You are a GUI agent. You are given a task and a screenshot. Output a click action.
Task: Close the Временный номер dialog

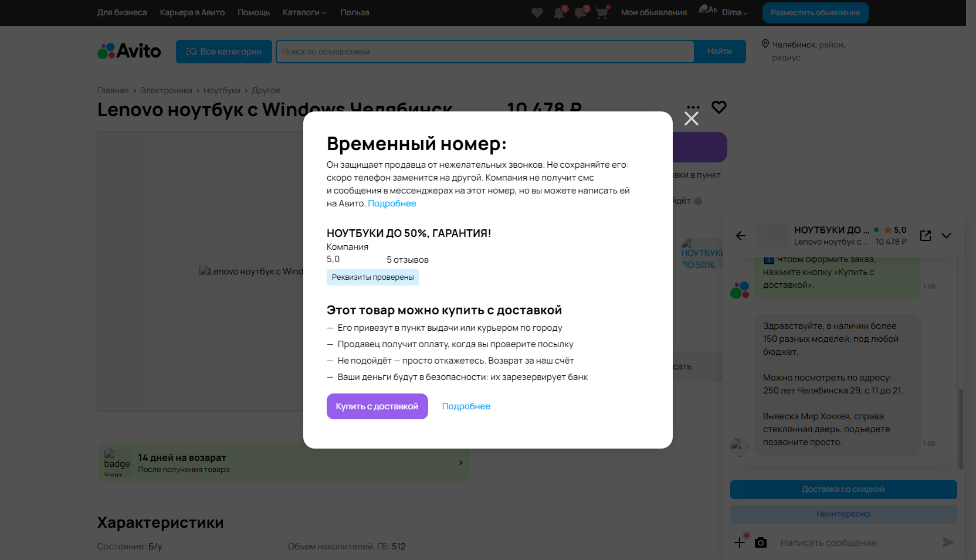coord(692,118)
